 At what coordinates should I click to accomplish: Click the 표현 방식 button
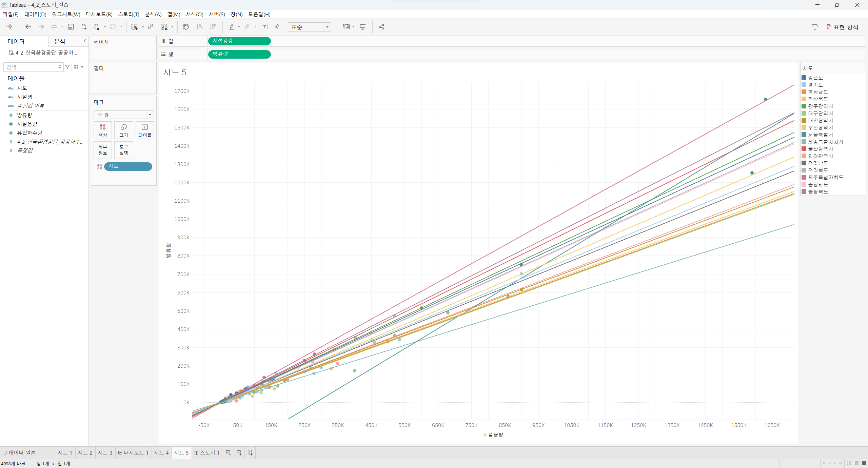point(842,27)
